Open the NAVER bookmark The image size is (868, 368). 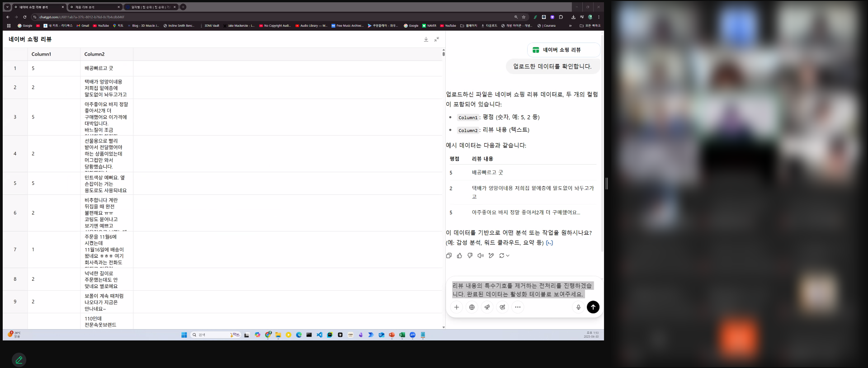[x=429, y=26]
